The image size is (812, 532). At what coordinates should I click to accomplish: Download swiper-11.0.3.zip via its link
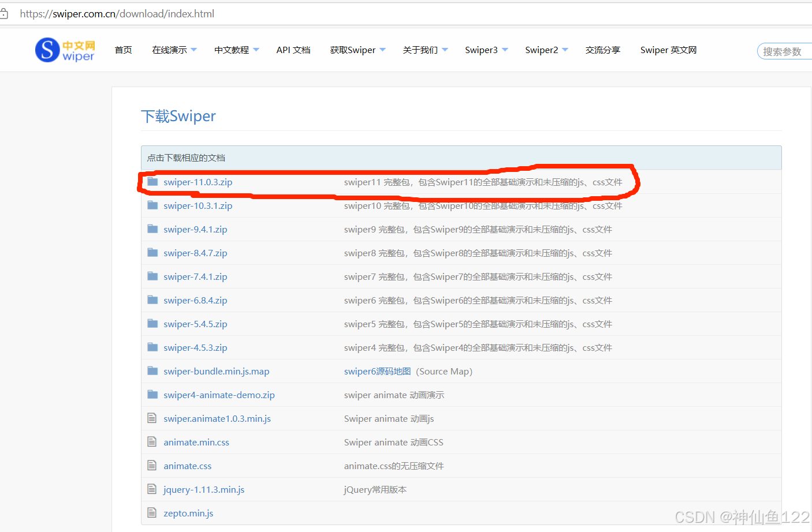(198, 181)
